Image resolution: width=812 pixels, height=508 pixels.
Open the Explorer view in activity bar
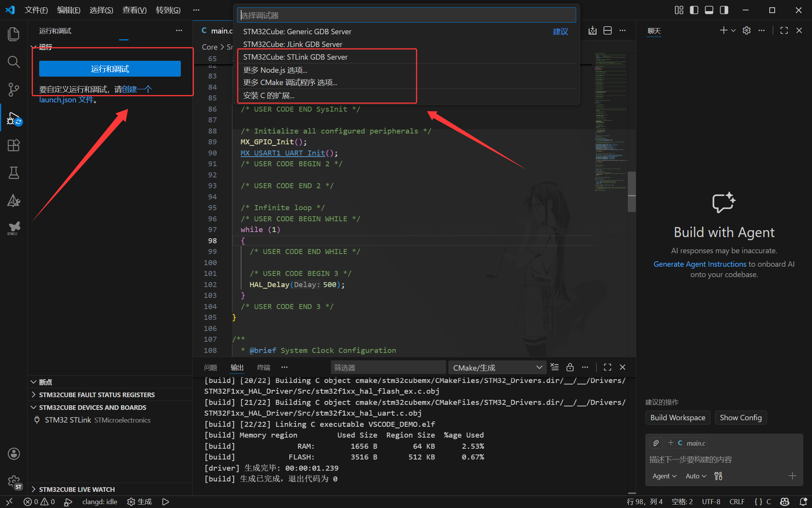pos(13,34)
